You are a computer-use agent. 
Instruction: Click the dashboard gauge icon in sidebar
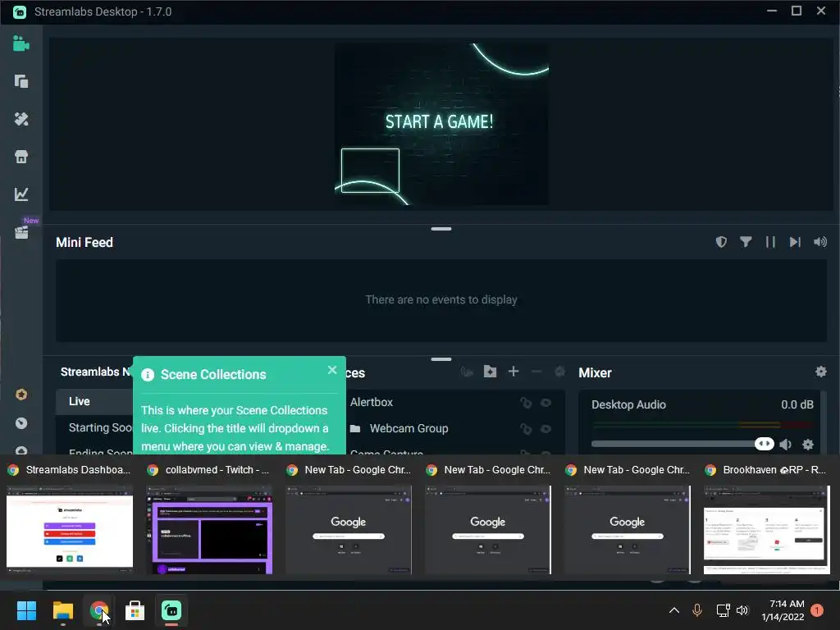point(21,423)
